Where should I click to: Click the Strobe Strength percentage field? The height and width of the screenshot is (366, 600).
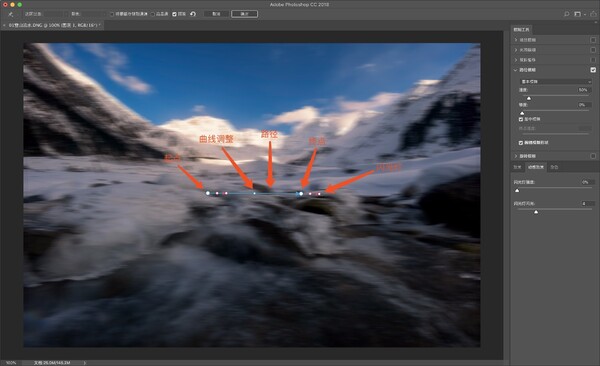(585, 182)
